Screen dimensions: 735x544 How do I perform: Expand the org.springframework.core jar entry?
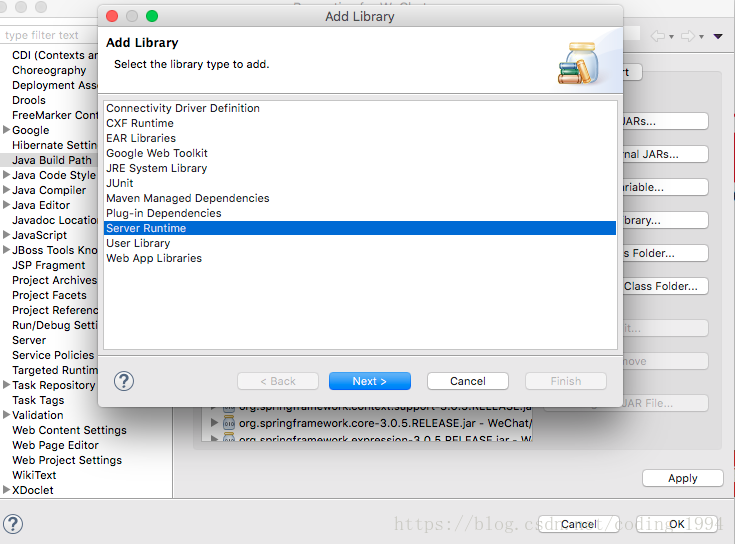pyautogui.click(x=214, y=423)
